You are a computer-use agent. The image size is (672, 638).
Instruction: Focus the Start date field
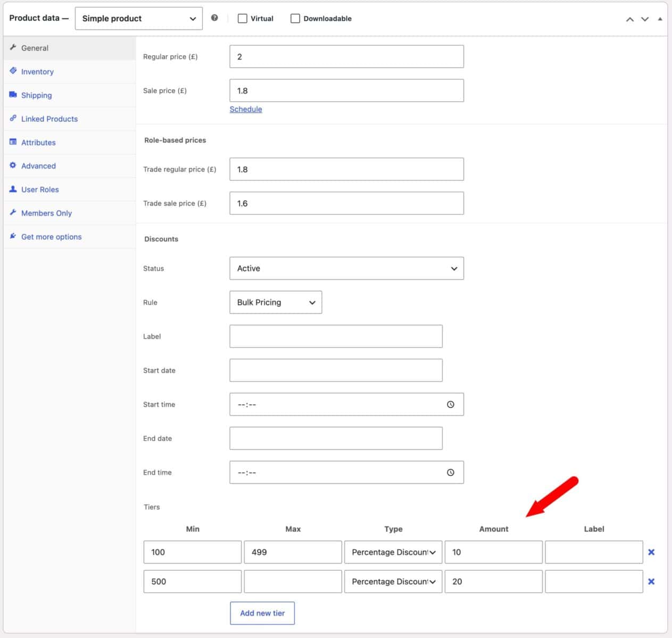336,371
